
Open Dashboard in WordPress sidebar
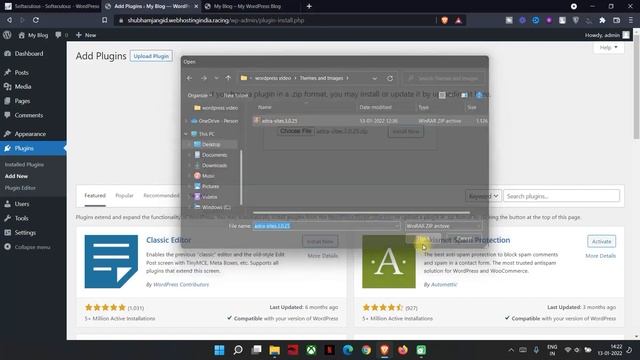point(29,53)
